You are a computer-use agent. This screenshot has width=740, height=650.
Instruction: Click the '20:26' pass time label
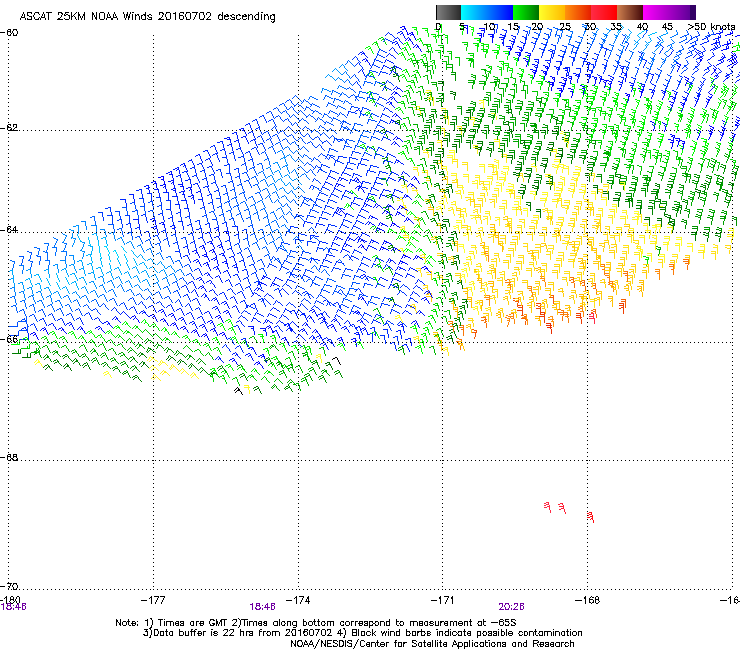point(512,607)
